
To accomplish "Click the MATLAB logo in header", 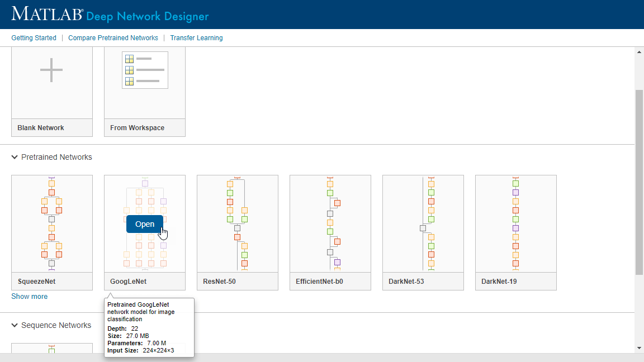I will click(48, 15).
